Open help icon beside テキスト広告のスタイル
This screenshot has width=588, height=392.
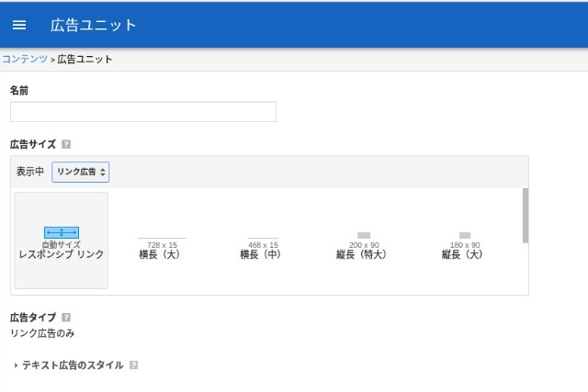click(133, 365)
